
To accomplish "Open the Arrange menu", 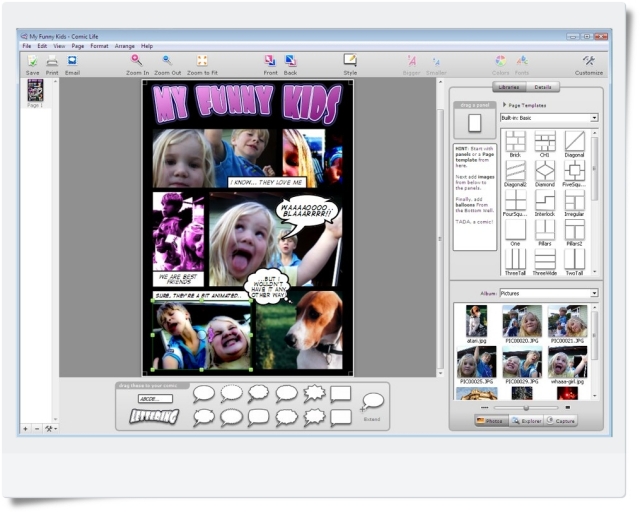I will tap(124, 46).
